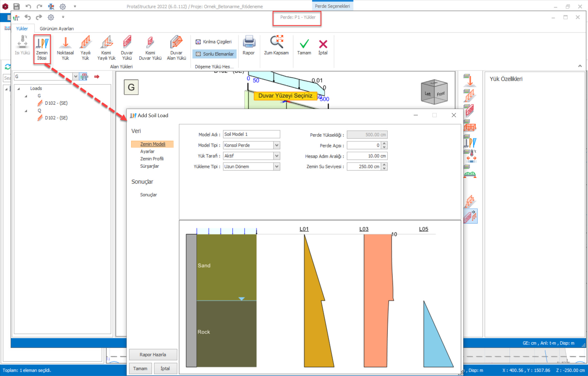
Task: Activate the Duvar Yükü wall load tool
Action: 127,48
